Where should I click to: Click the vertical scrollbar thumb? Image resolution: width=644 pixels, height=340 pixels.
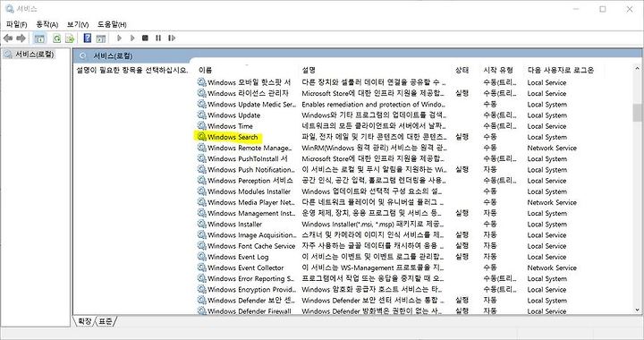(x=637, y=113)
